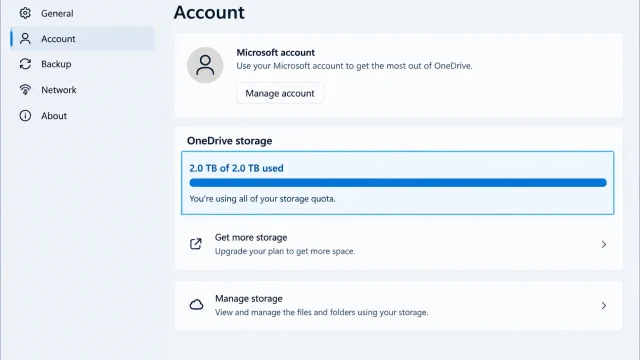Viewport: 640px width, 360px height.
Task: Click 'You're using all of your storage quota.' text
Action: pyautogui.click(x=262, y=199)
